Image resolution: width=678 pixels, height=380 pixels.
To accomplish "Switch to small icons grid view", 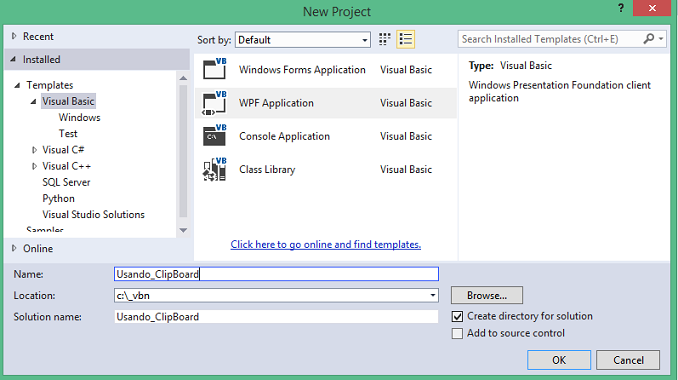I will (x=384, y=39).
